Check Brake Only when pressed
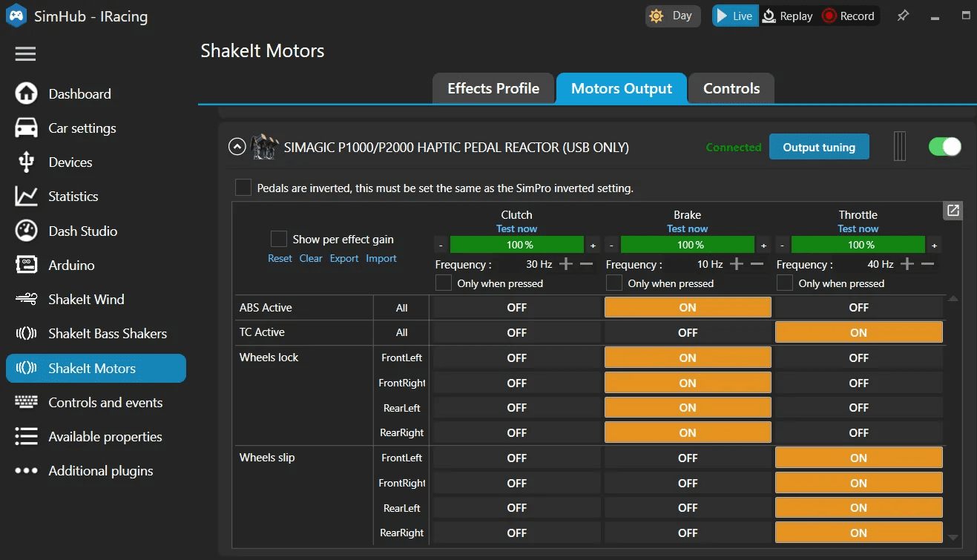Viewport: 977px width, 560px height. click(613, 283)
